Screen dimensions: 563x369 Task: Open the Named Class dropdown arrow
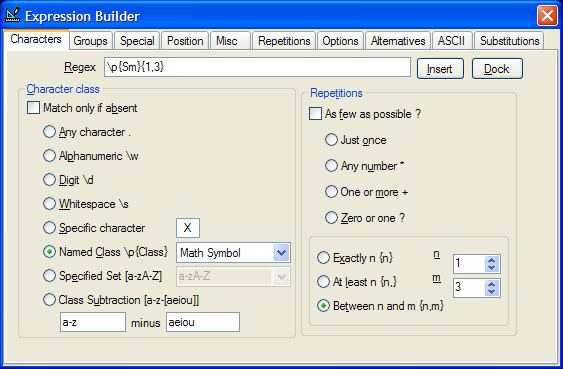282,253
